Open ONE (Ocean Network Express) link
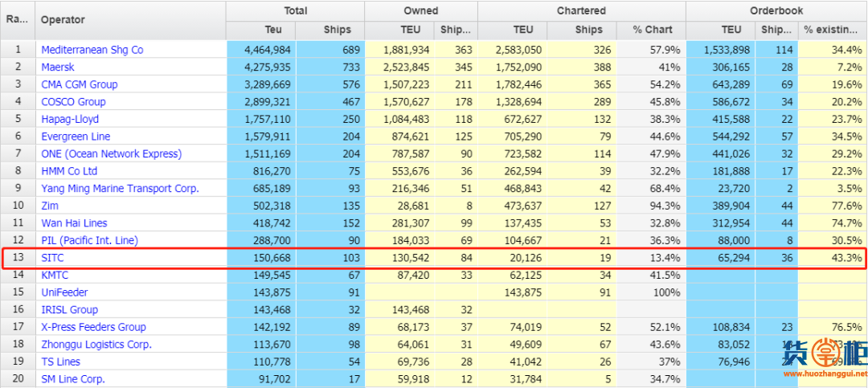Screen dimensions: 868x388 point(111,154)
